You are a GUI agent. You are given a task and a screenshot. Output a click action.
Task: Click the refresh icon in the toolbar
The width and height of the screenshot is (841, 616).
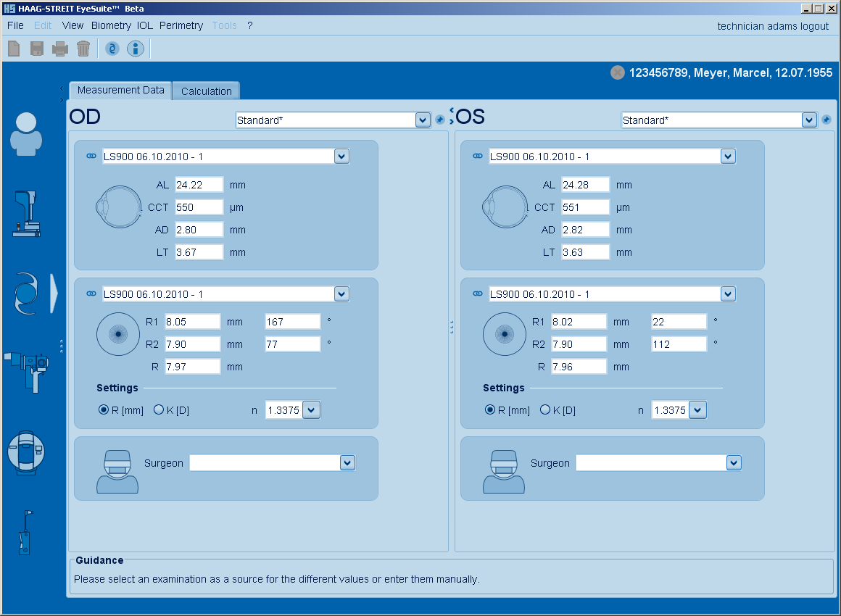[x=112, y=49]
